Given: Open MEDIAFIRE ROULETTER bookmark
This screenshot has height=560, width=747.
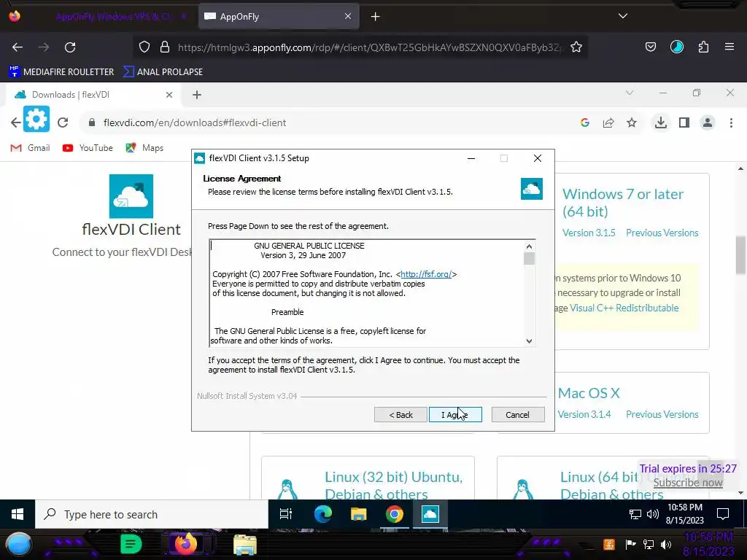Looking at the screenshot, I should coord(61,72).
